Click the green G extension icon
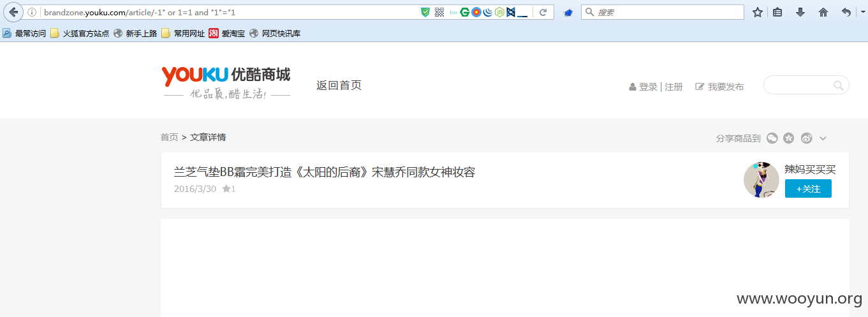Viewport: 868px width, 317px height. (465, 12)
